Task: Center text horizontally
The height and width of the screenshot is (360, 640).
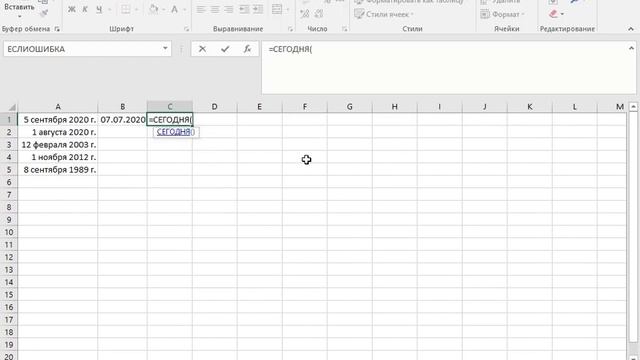Action: coord(215,9)
